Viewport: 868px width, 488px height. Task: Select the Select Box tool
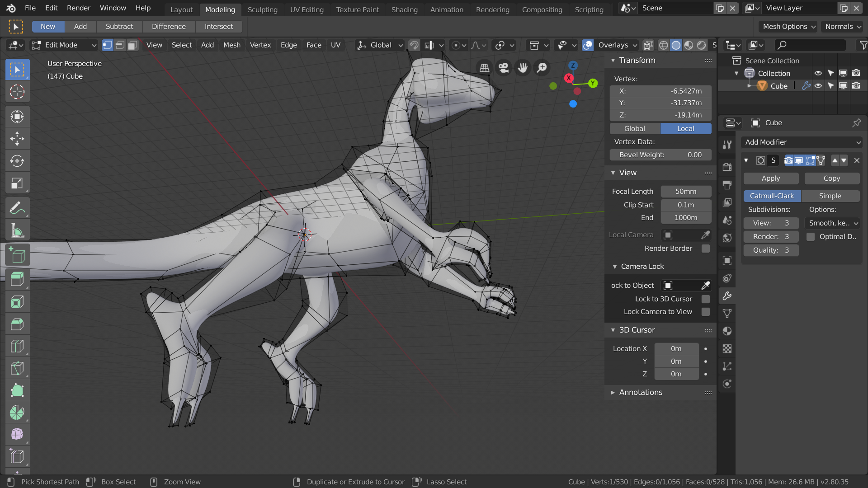tap(17, 70)
